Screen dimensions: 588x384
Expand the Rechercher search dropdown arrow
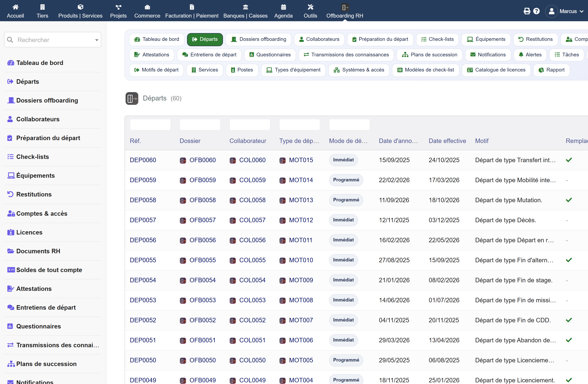(x=97, y=40)
